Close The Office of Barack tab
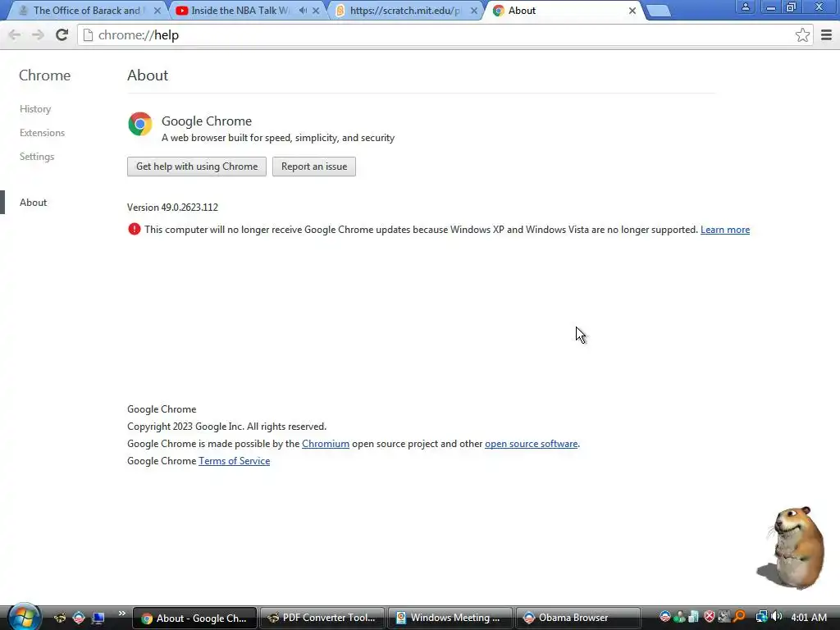Viewport: 840px width, 630px height. coord(157,11)
